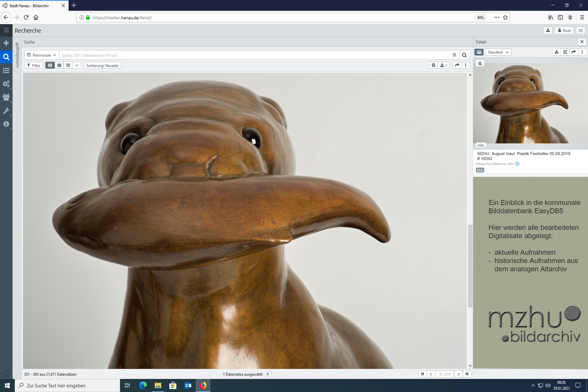The image size is (588, 392).
Task: Toggle the Ressourcen checkbox
Action: [29, 55]
